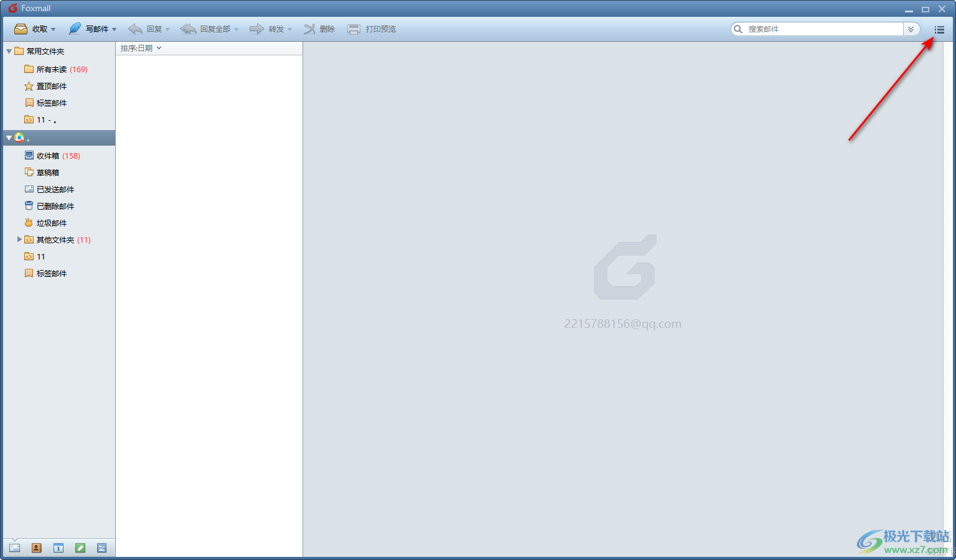Minimize the Foxmail window

pos(909,9)
